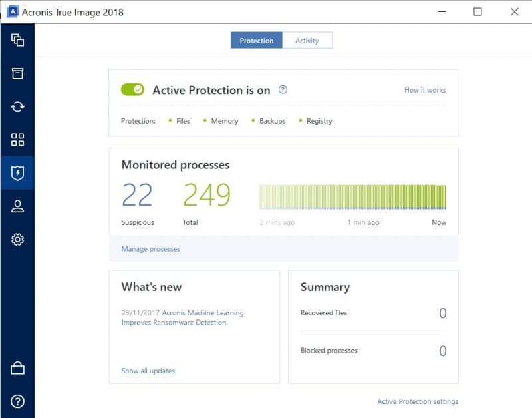Open the Archive section icon
This screenshot has width=532, height=418.
tap(17, 73)
